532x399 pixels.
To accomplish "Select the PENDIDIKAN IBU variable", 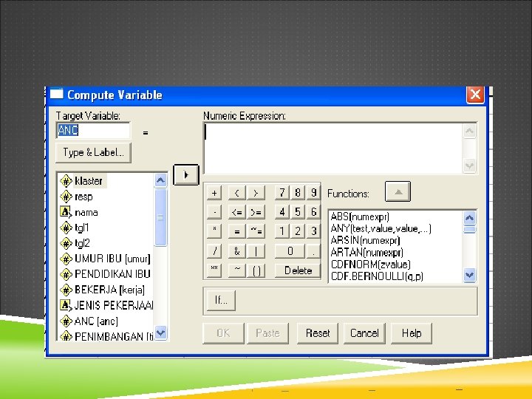I will click(x=105, y=274).
